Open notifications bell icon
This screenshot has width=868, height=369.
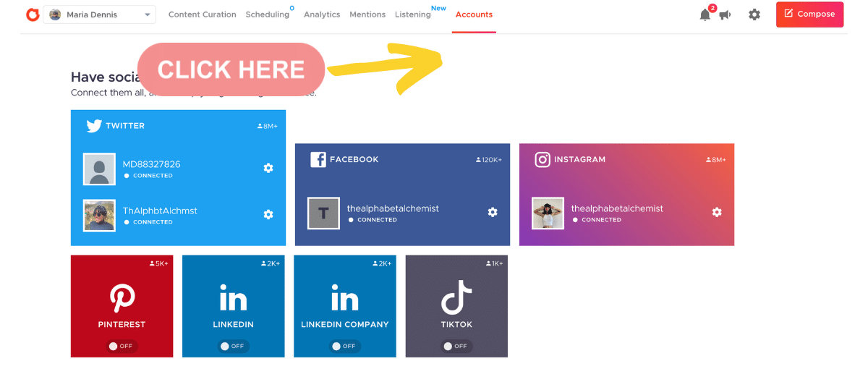tap(705, 14)
